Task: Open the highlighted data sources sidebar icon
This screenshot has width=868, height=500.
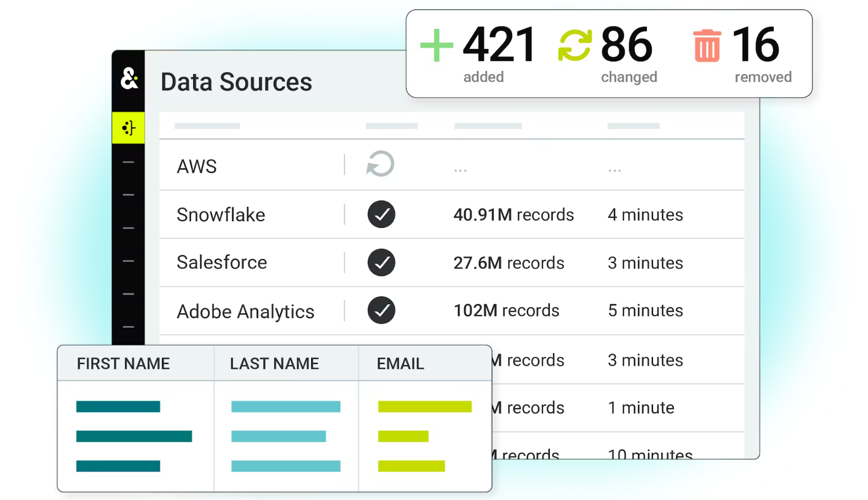Action: (128, 128)
